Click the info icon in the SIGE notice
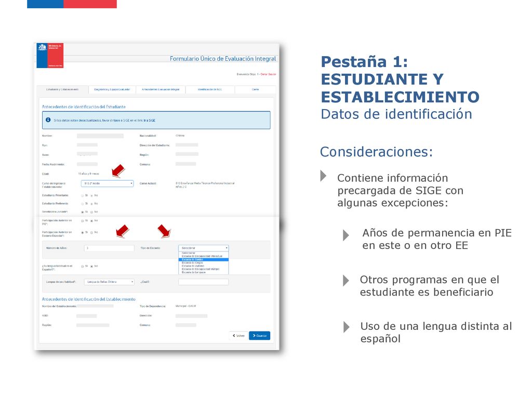Image resolution: width=532 pixels, height=399 pixels. click(48, 120)
